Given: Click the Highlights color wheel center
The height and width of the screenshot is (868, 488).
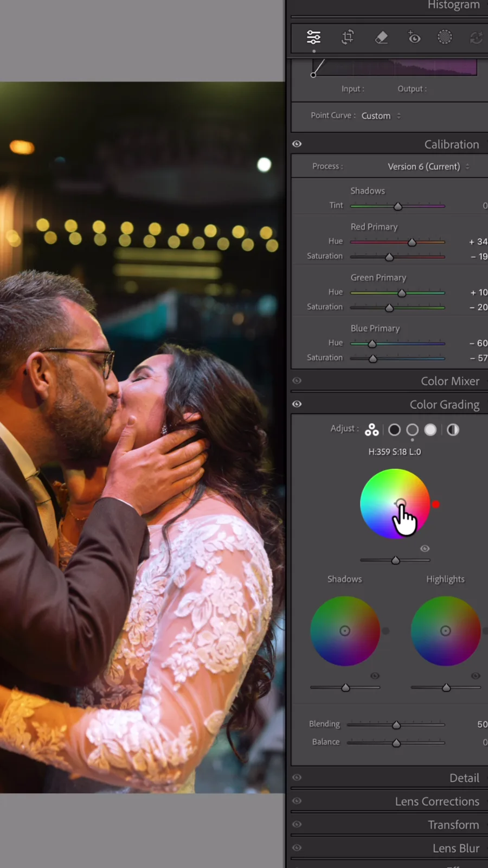Looking at the screenshot, I should (446, 630).
